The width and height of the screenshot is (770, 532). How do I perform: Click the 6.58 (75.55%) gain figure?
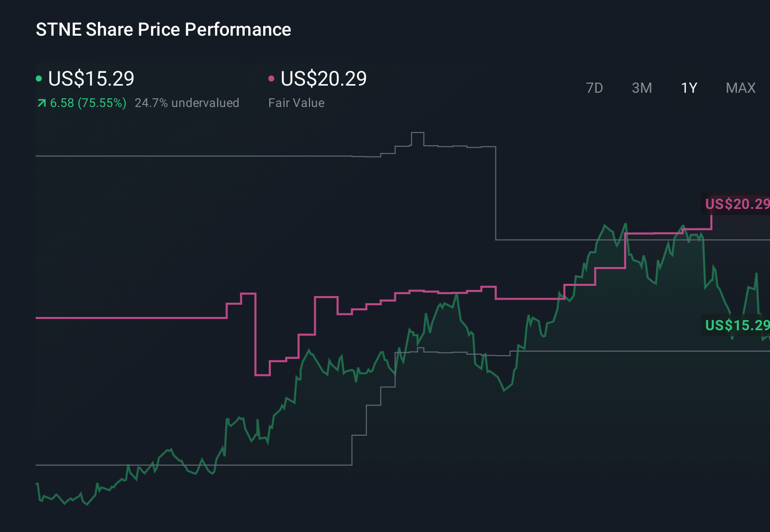88,102
